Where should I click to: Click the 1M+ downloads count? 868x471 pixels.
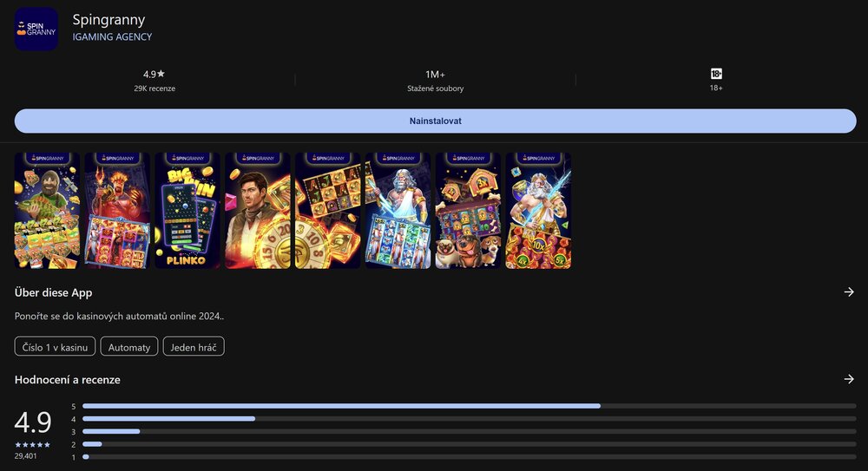tap(435, 75)
